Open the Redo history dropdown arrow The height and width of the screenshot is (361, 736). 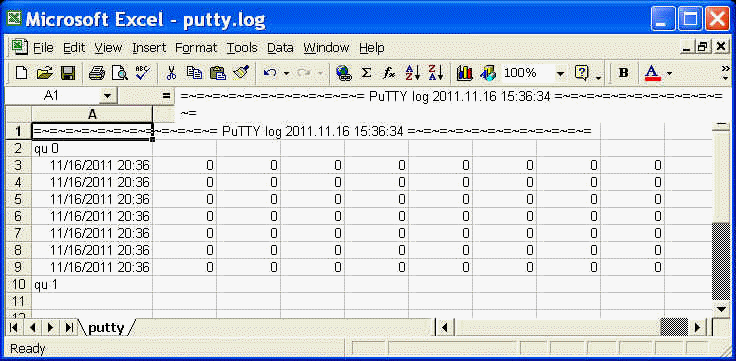click(x=320, y=73)
